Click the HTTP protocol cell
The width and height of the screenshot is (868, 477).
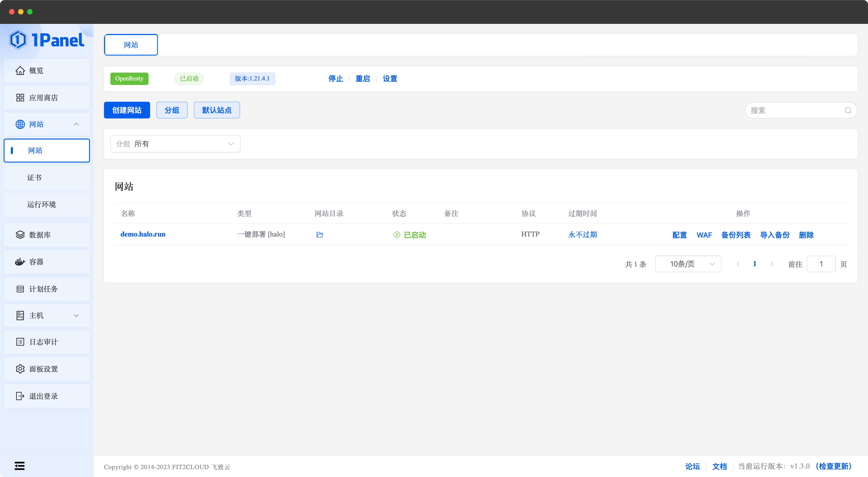click(530, 234)
